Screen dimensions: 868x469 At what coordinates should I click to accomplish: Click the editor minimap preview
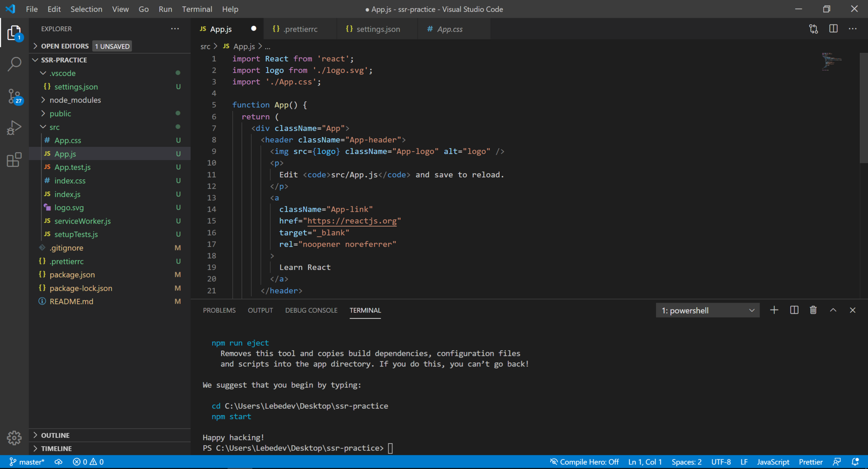point(832,62)
